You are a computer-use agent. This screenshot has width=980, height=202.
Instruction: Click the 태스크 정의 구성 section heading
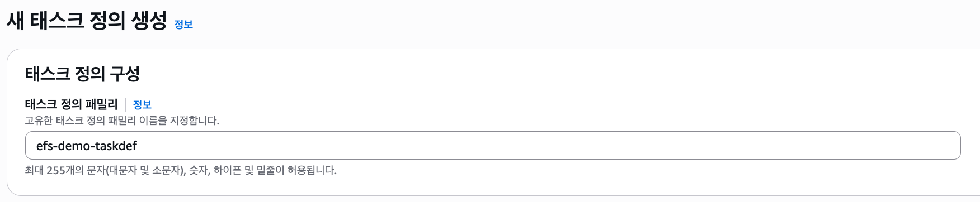(82, 74)
